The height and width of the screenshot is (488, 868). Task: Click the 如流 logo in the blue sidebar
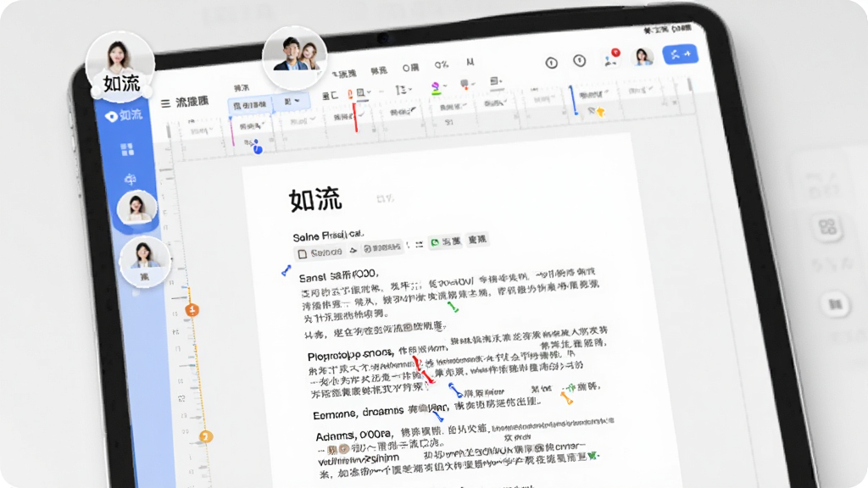coord(124,115)
